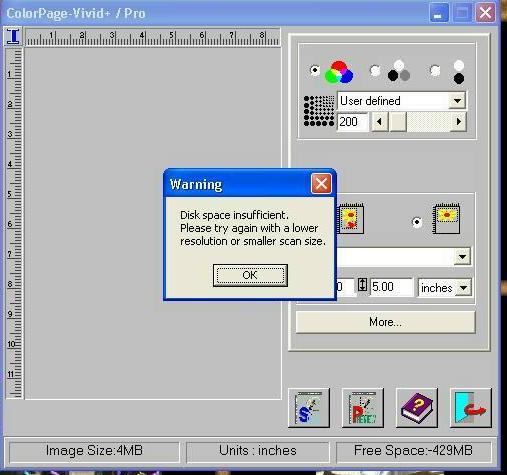The width and height of the screenshot is (507, 475).
Task: Click the resolution slider right arrow
Action: pyautogui.click(x=459, y=122)
